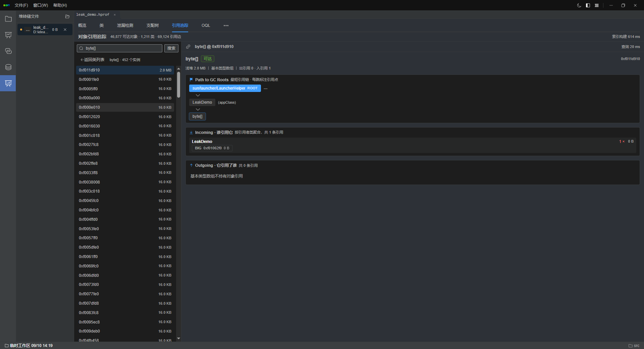The width and height of the screenshot is (644, 349).
Task: Open the database stack sidebar icon
Action: (8, 67)
